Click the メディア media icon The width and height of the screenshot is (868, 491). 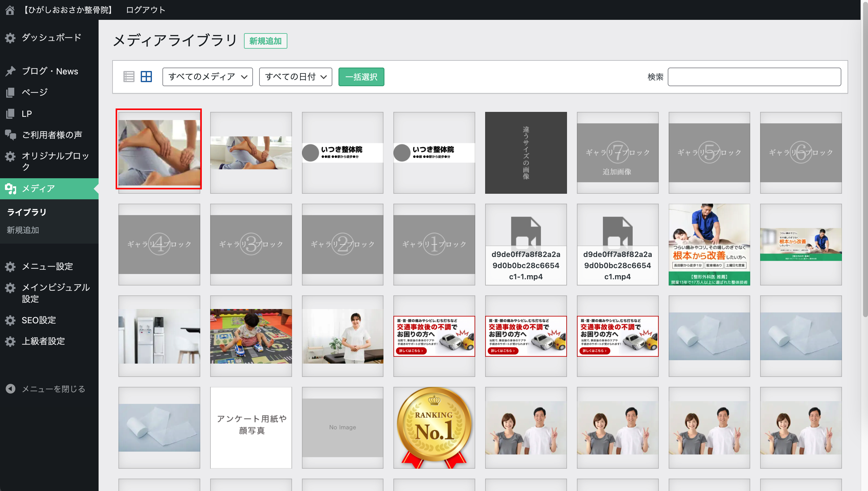pos(11,188)
